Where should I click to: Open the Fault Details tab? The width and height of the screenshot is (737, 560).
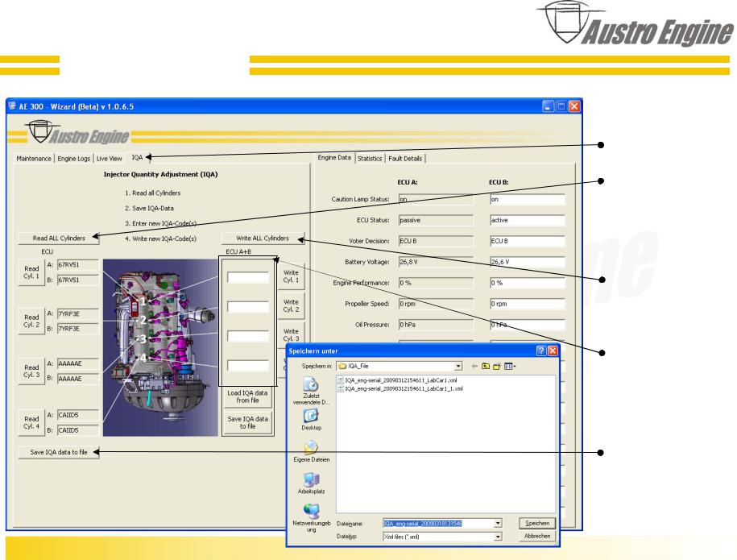[x=405, y=159]
